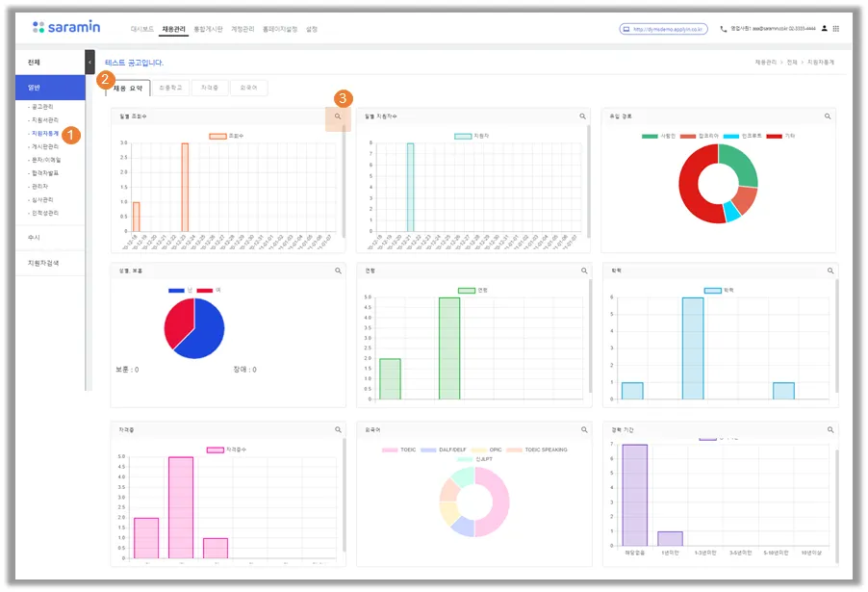The image size is (868, 592).
Task: Expand the 일반 sidebar section
Action: [50, 88]
